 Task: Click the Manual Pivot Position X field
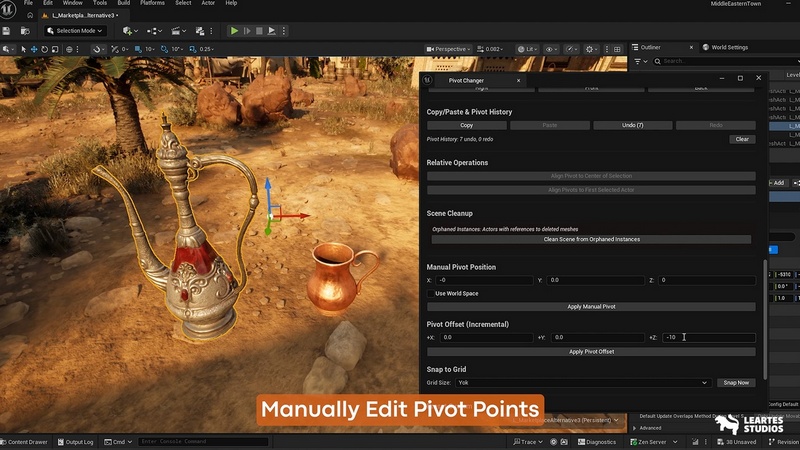(482, 280)
